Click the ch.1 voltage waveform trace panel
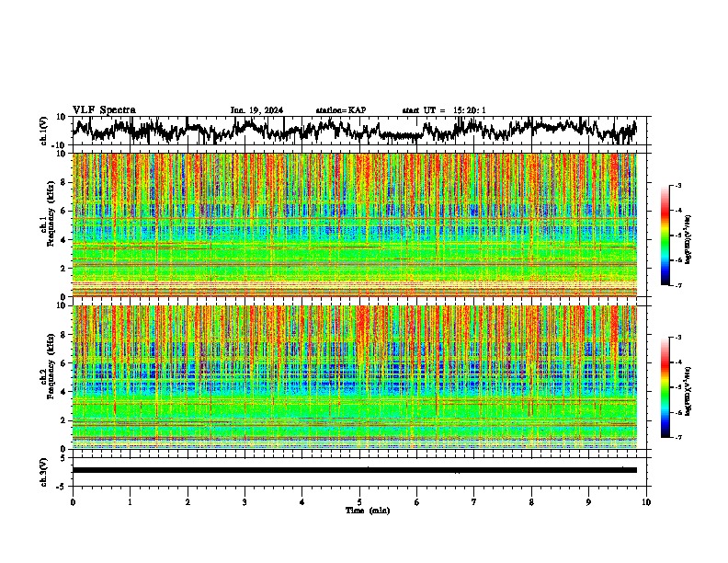 (x=358, y=131)
